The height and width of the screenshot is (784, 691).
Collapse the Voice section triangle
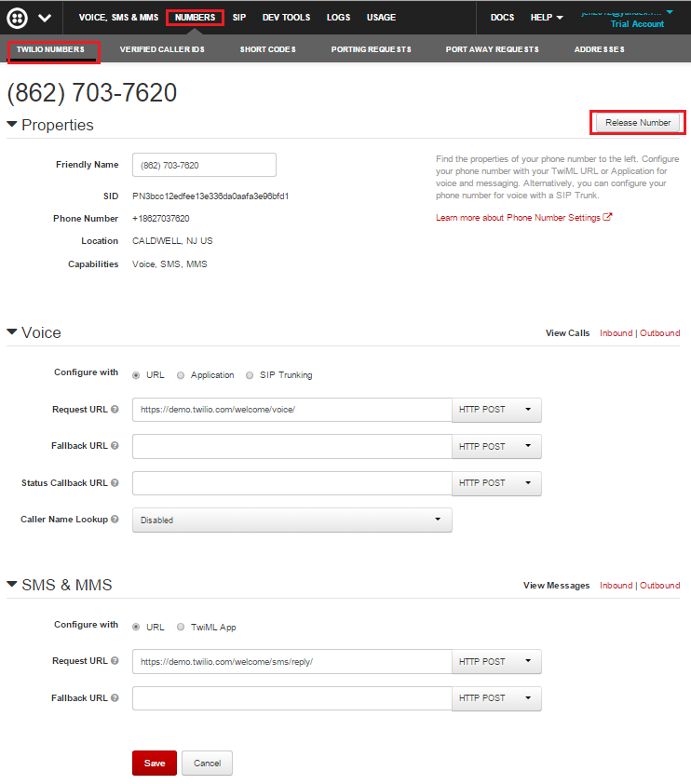(x=12, y=331)
